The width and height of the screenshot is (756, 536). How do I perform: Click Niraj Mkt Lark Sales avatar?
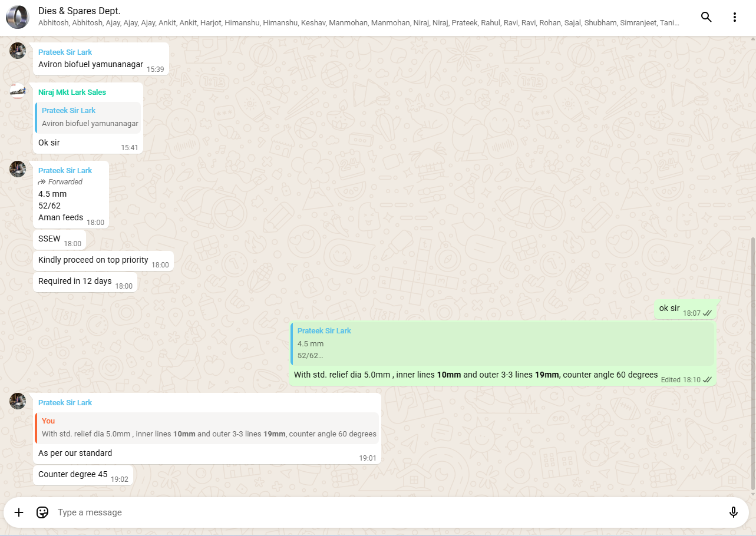pyautogui.click(x=18, y=91)
